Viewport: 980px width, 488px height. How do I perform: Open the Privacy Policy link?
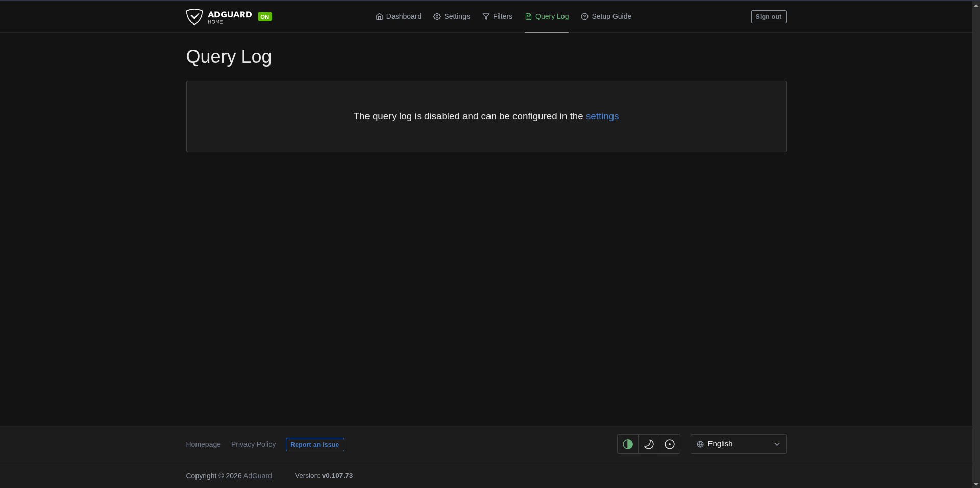tap(253, 444)
